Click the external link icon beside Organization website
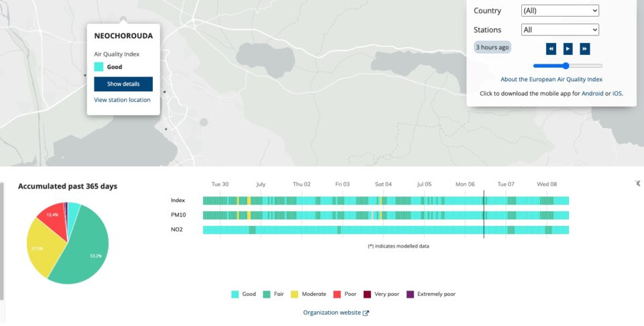The width and height of the screenshot is (644, 326). click(x=366, y=313)
